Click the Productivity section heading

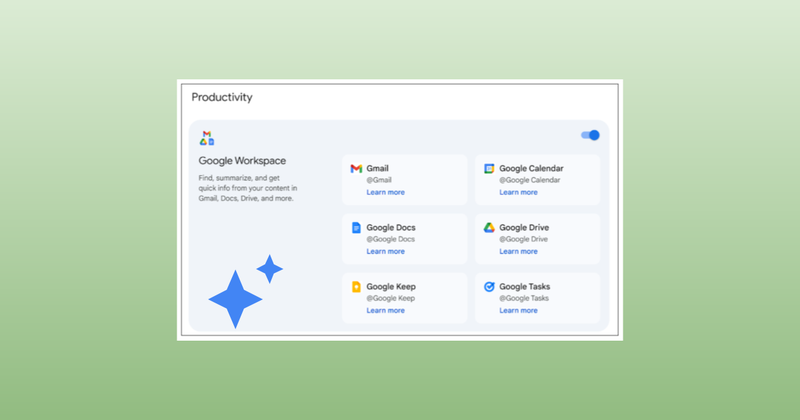tap(222, 97)
